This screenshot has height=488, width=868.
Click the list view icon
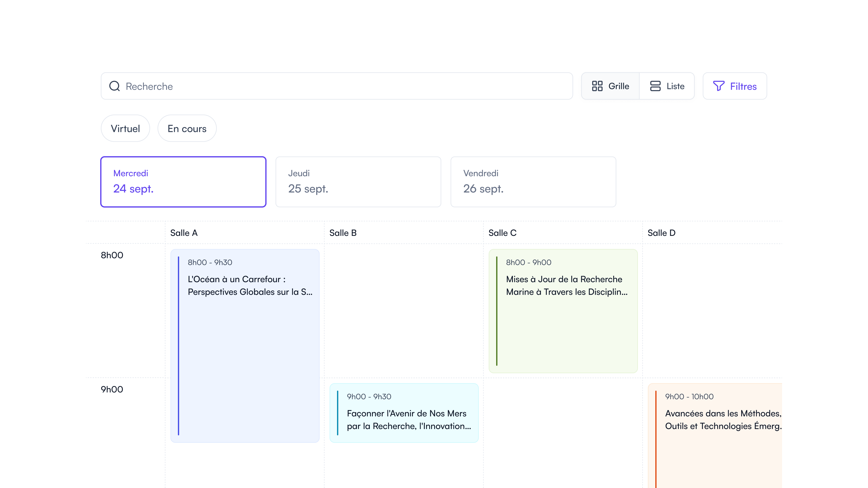[x=655, y=86]
